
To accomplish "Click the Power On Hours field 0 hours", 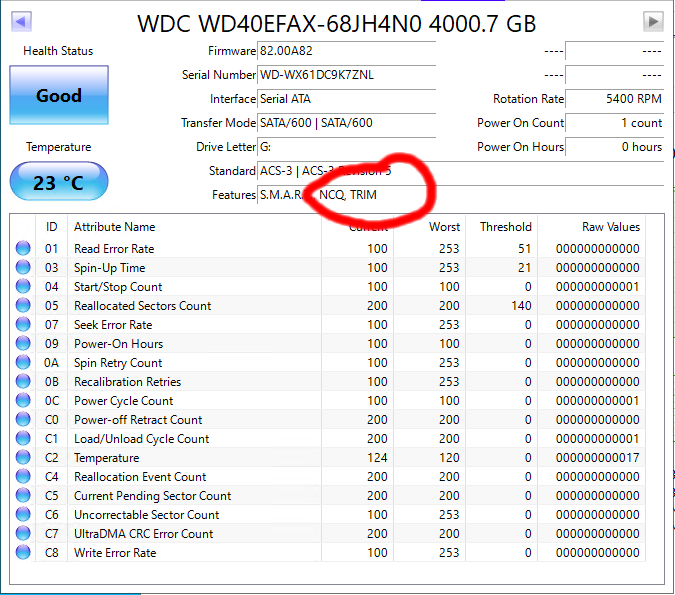I will [614, 147].
